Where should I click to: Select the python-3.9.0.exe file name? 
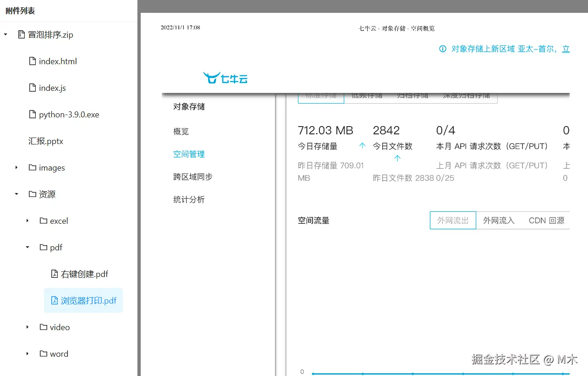pos(69,115)
